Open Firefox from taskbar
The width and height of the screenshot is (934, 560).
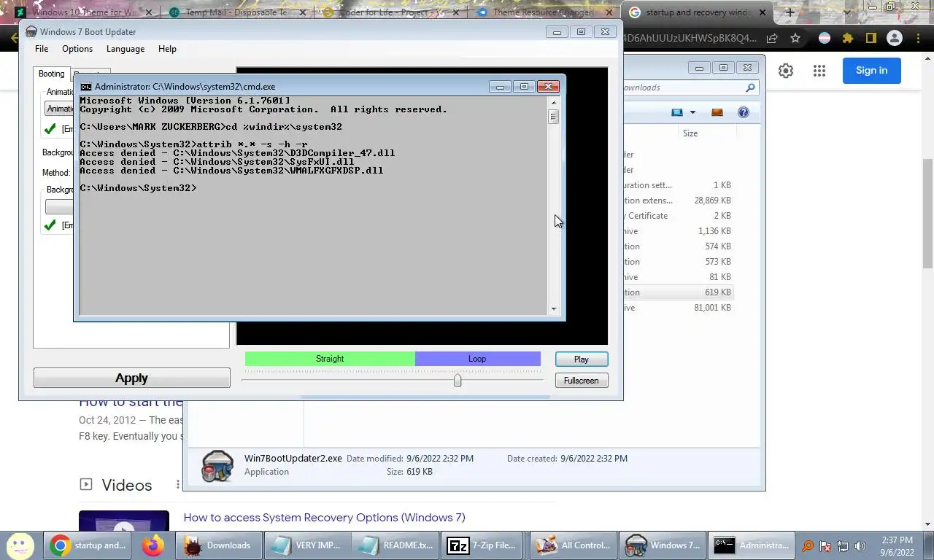pyautogui.click(x=153, y=545)
